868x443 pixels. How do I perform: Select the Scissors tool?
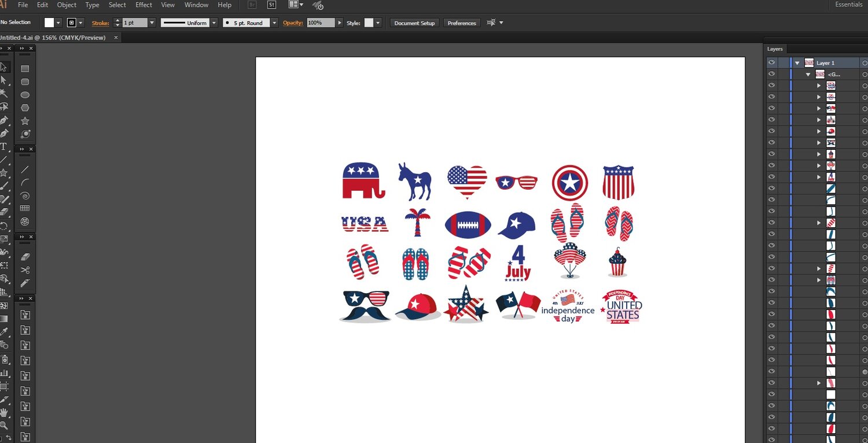[25, 270]
